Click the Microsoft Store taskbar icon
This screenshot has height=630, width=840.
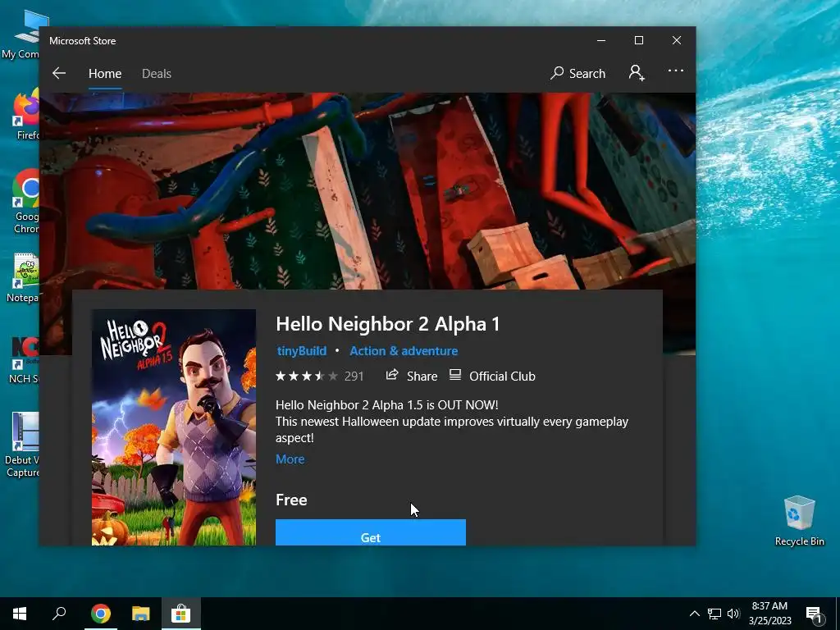coord(181,614)
